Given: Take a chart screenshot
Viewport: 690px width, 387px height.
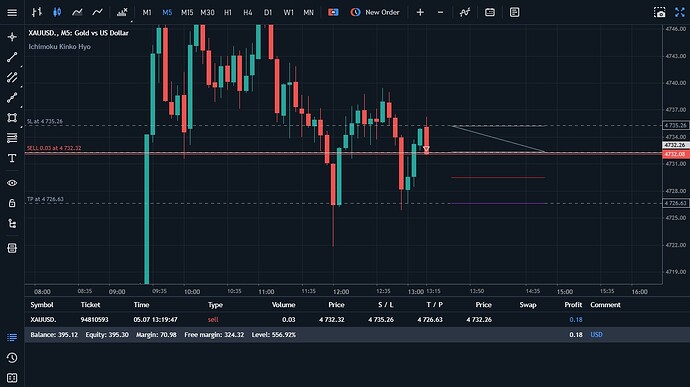Looking at the screenshot, I should click(x=660, y=12).
